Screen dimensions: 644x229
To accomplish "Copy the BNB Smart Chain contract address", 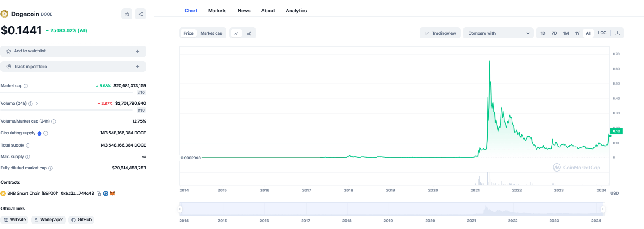I will tap(99, 194).
